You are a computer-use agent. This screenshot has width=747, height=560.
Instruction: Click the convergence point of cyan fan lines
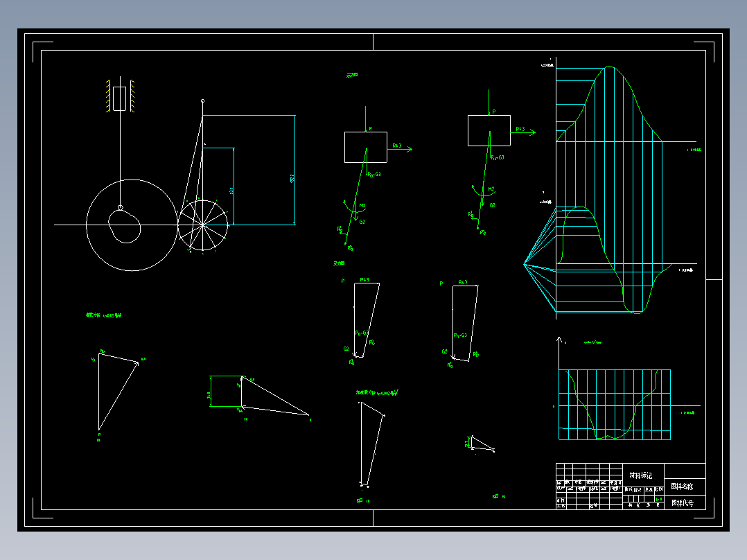coord(524,263)
